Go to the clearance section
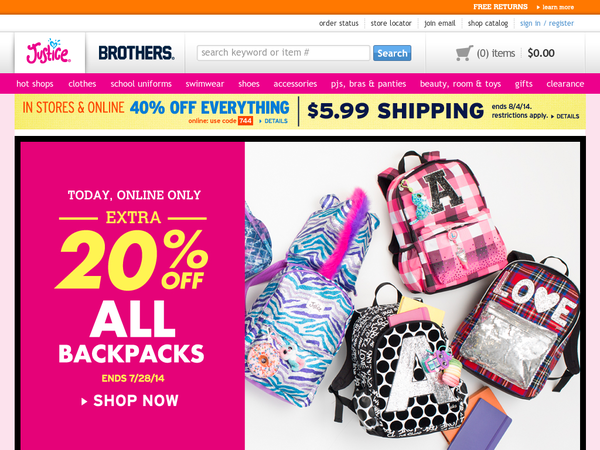The image size is (600, 450). tap(565, 84)
